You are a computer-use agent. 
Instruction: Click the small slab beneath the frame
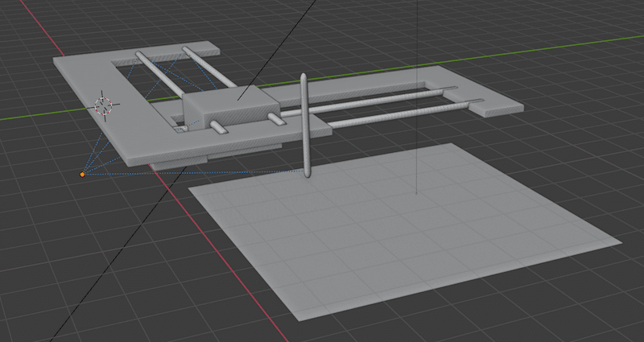(181, 163)
